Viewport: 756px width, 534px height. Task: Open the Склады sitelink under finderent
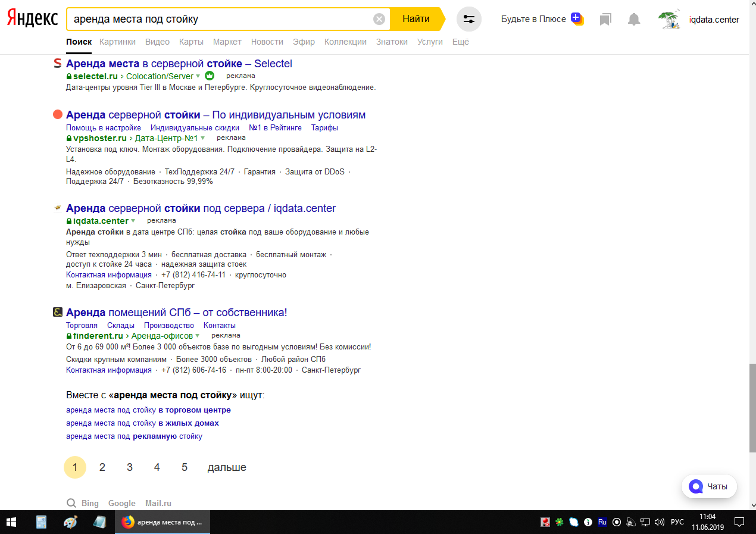click(x=121, y=326)
